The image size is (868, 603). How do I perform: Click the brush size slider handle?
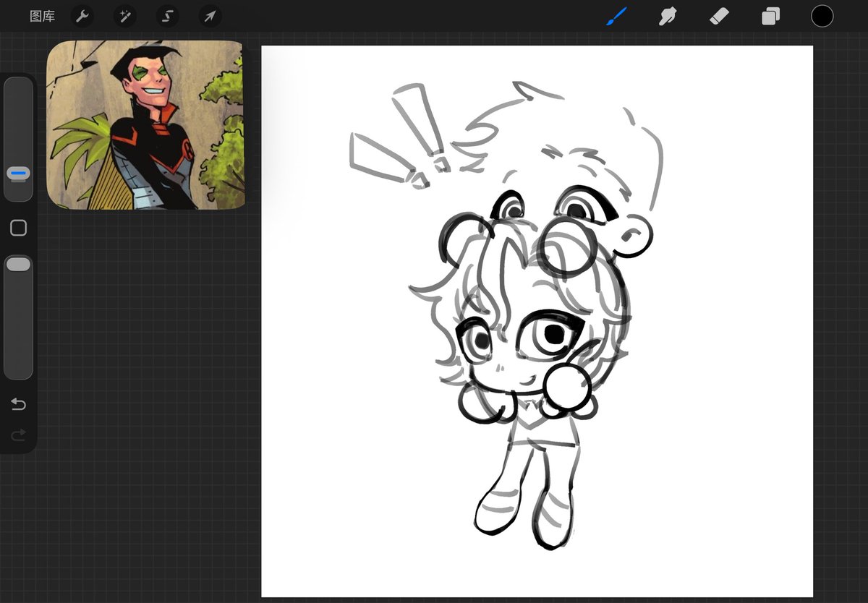click(18, 174)
